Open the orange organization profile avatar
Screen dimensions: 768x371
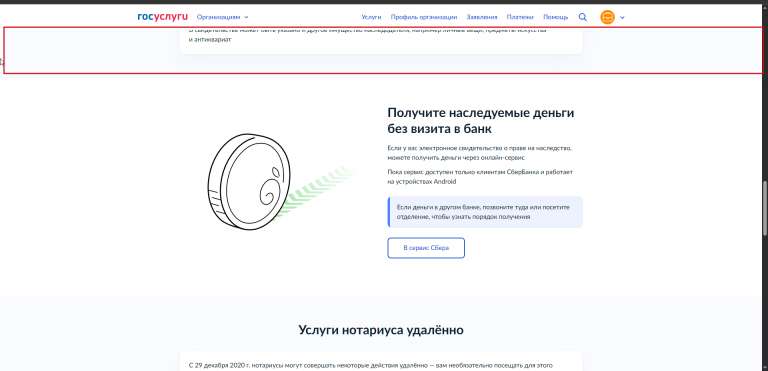607,17
